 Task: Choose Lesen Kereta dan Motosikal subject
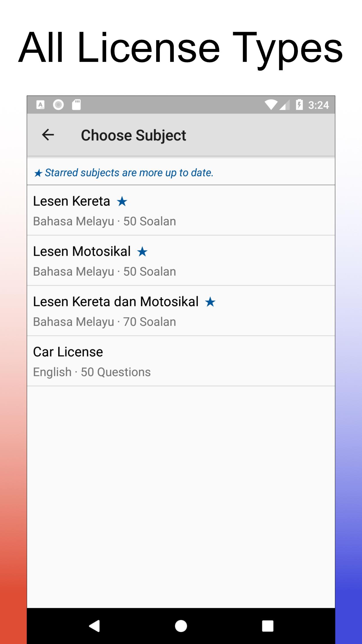click(x=181, y=311)
